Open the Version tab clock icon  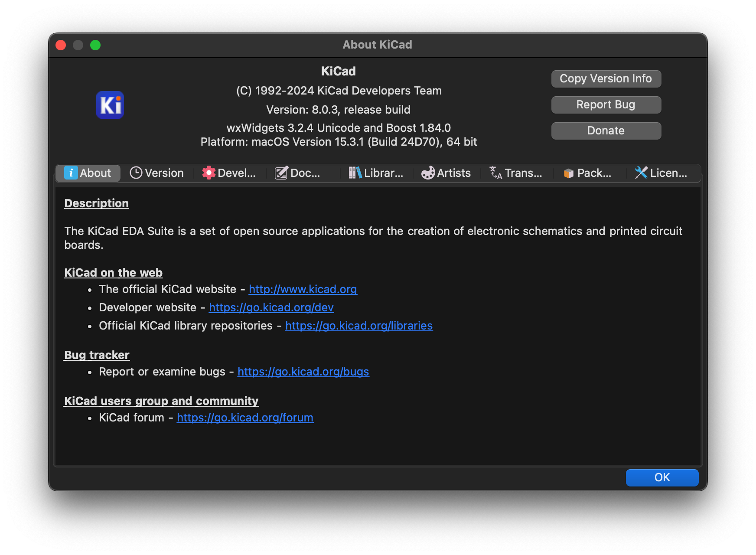pyautogui.click(x=136, y=173)
